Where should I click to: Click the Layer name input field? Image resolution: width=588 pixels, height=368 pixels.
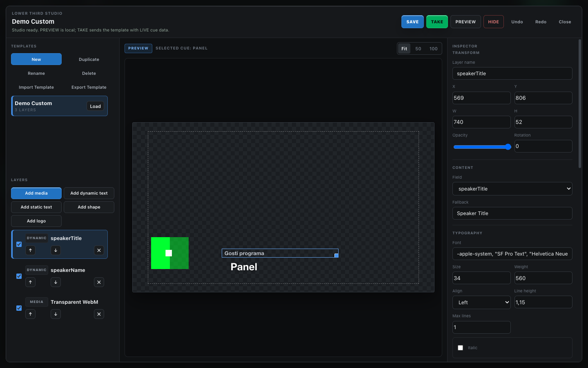512,74
